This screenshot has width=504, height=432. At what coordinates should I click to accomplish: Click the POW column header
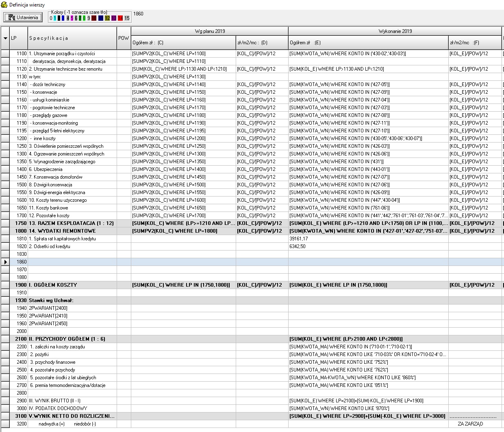124,38
